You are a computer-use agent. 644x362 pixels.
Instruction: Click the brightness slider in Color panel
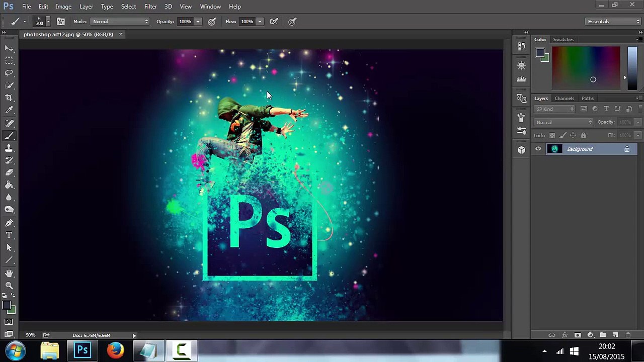click(632, 68)
